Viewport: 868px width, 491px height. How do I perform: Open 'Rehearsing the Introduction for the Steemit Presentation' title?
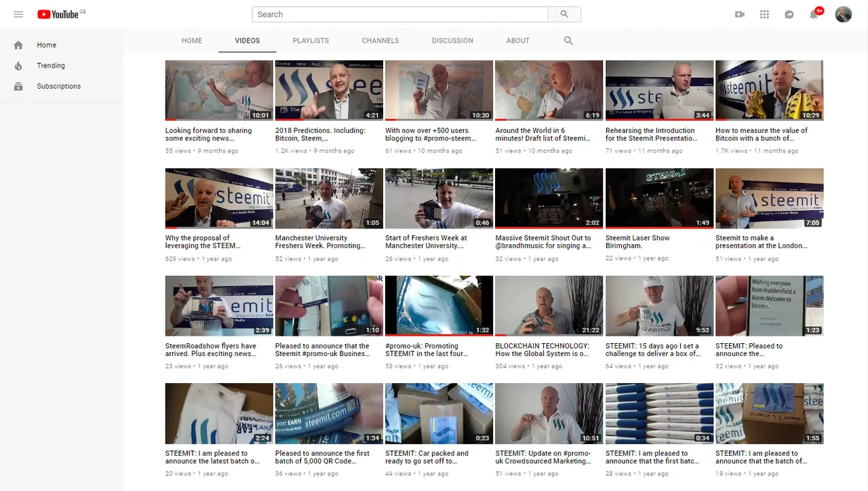point(650,134)
